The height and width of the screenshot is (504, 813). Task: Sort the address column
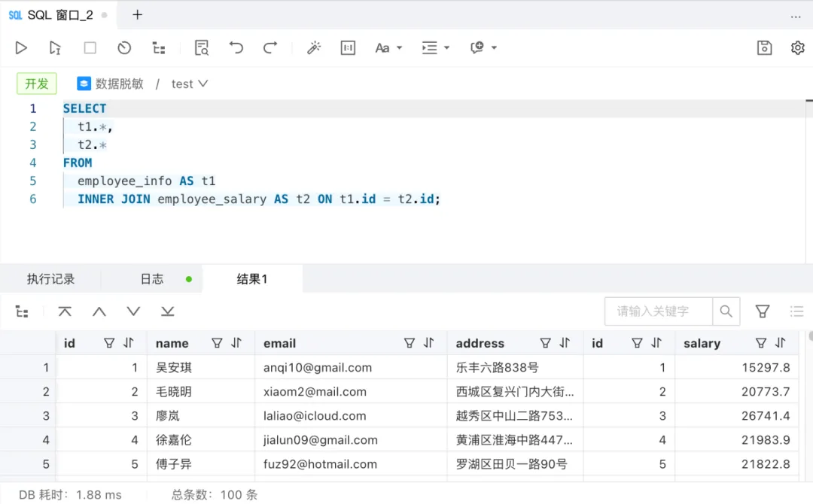pos(565,343)
